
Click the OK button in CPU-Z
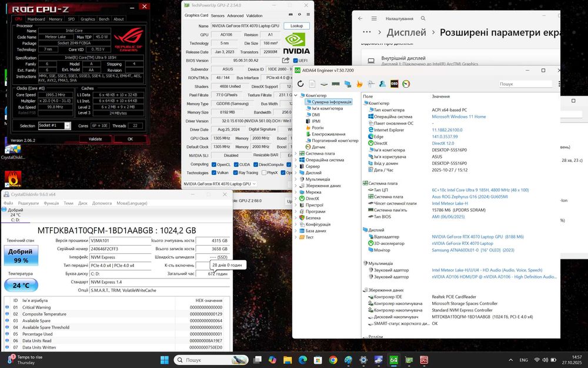(130, 139)
